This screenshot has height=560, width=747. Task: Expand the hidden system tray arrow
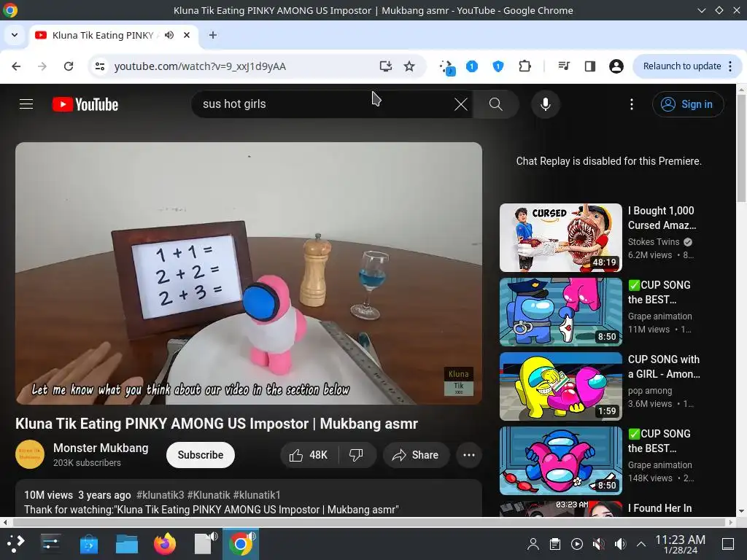[641, 544]
